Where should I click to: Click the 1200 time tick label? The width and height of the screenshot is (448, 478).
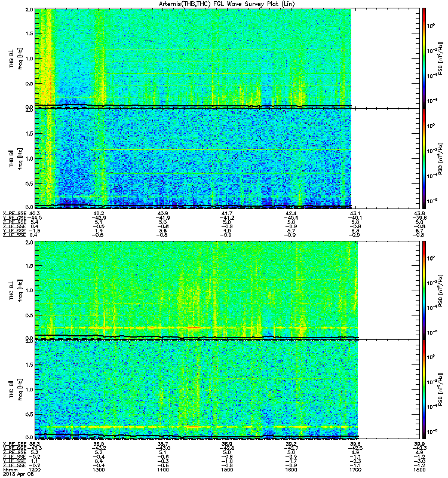[35, 470]
